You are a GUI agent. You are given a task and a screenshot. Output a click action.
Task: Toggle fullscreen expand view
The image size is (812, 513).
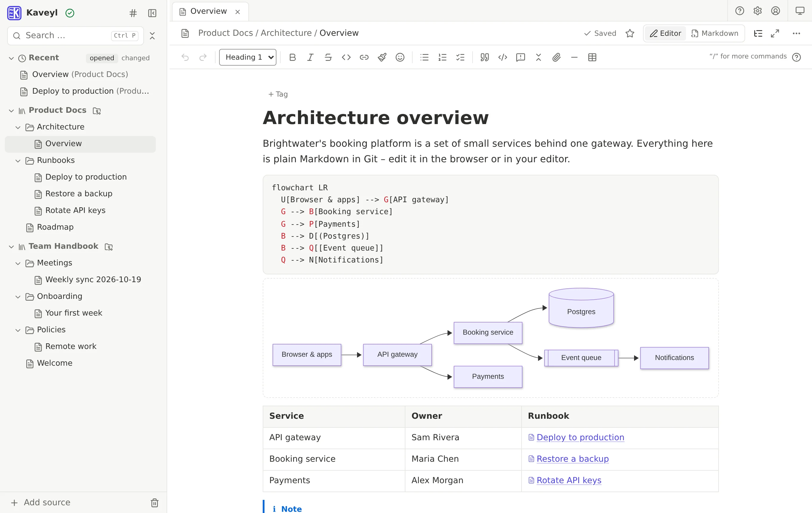click(x=775, y=33)
